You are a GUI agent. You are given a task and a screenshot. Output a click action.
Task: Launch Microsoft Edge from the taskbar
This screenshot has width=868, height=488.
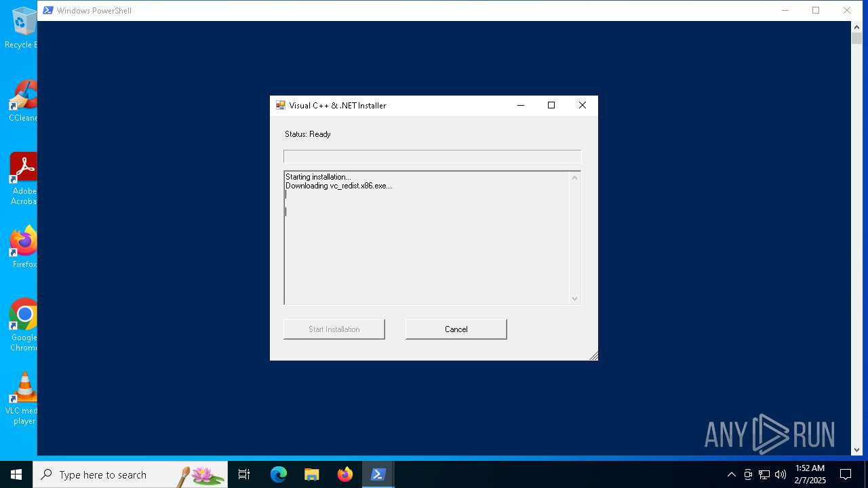pyautogui.click(x=279, y=474)
